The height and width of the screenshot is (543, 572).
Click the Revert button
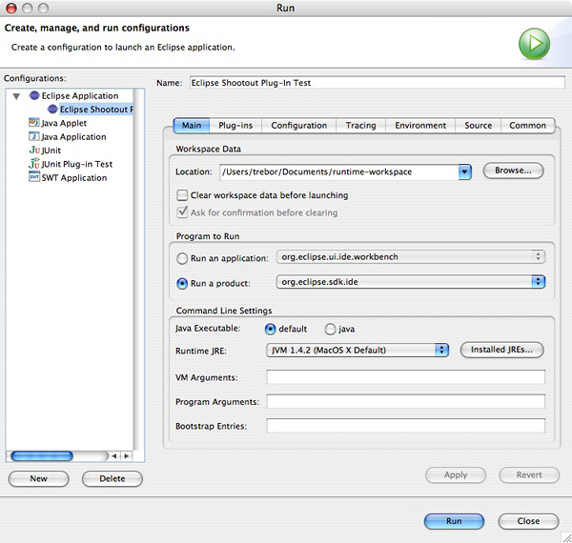(529, 475)
